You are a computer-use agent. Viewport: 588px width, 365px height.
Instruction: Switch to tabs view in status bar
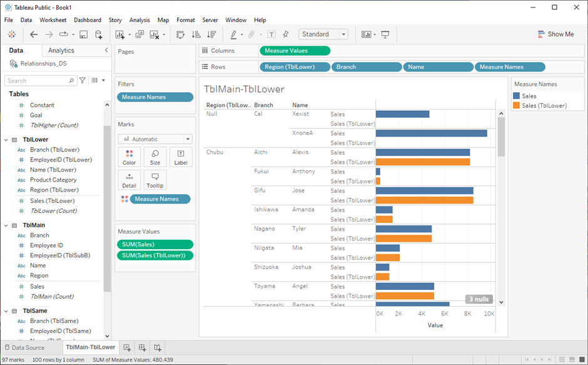[x=582, y=359]
